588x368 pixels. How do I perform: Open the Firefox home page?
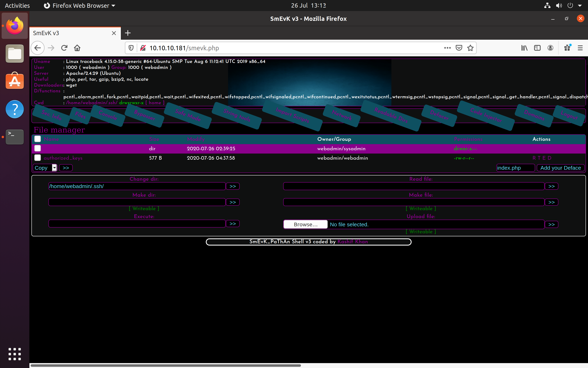click(77, 48)
